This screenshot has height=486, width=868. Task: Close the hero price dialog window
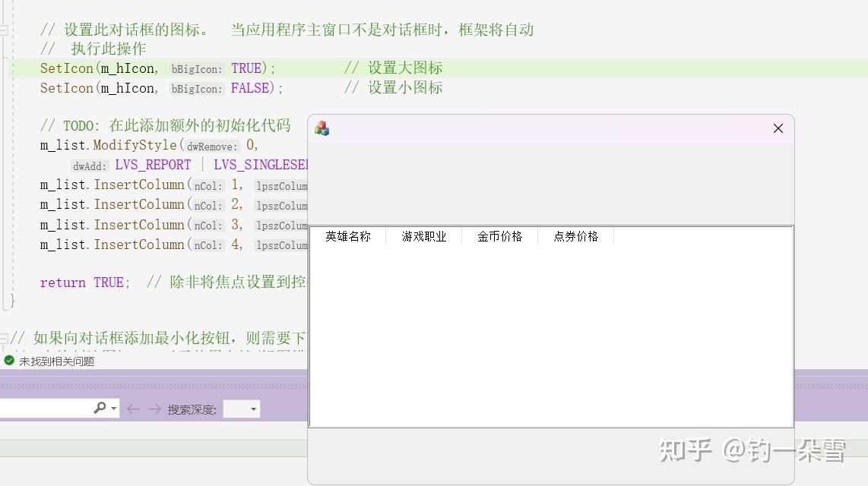pos(778,128)
